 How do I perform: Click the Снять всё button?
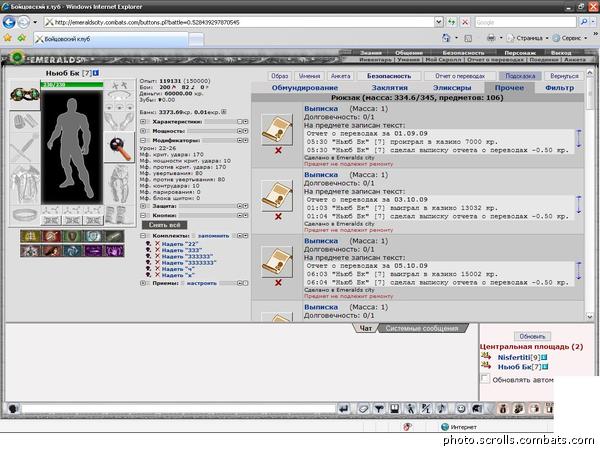[x=164, y=225]
